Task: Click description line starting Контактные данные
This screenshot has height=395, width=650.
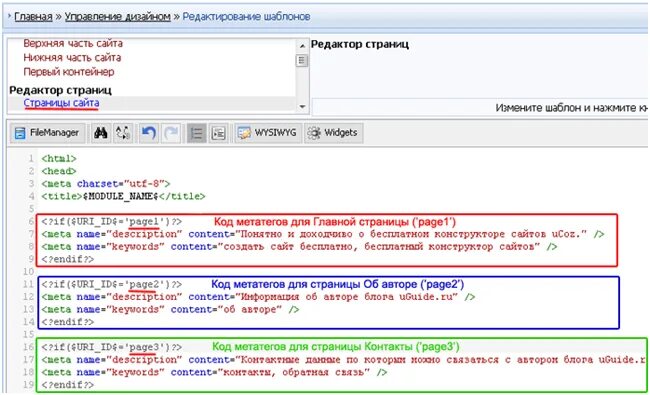Action: click(x=344, y=360)
